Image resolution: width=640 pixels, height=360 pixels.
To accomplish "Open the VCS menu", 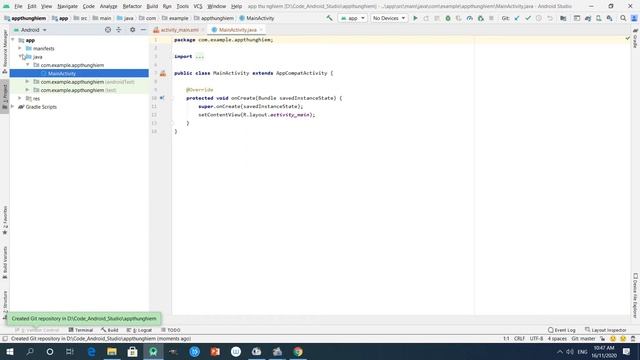I will coord(198,6).
